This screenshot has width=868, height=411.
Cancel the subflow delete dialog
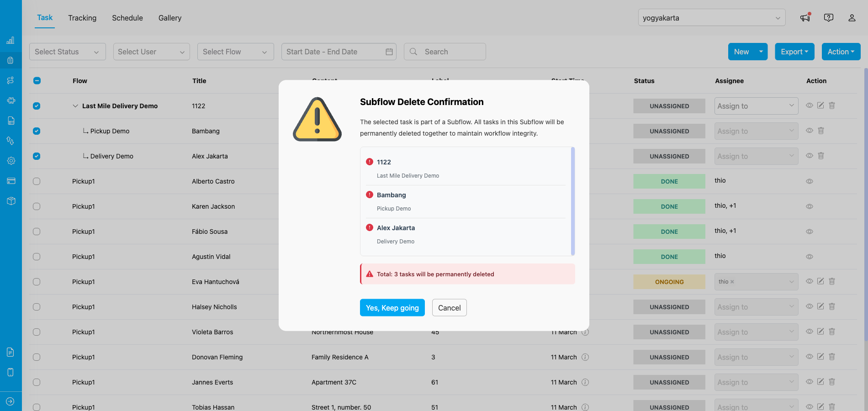tap(450, 308)
